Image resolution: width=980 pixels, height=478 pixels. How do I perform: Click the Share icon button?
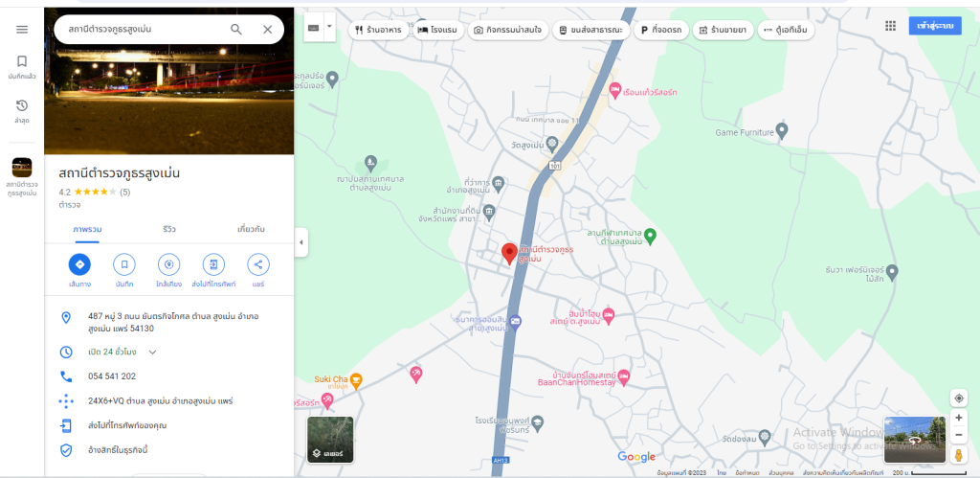click(257, 264)
